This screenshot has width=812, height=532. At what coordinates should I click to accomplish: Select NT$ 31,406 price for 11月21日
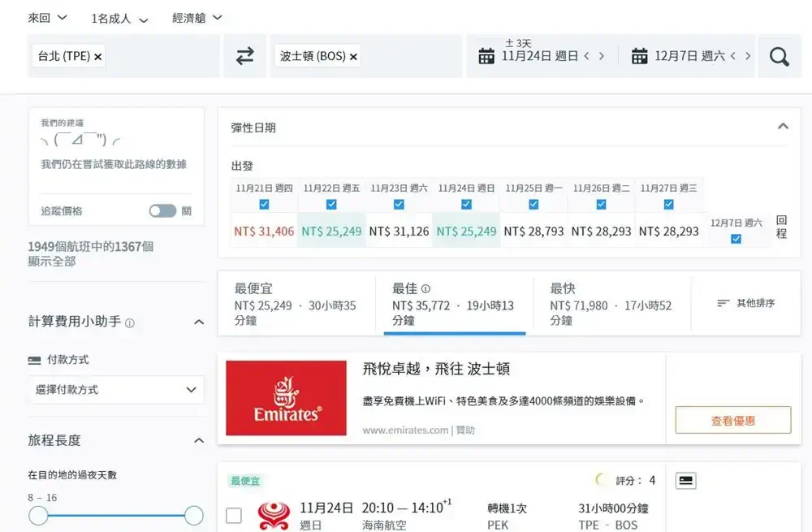tap(264, 231)
